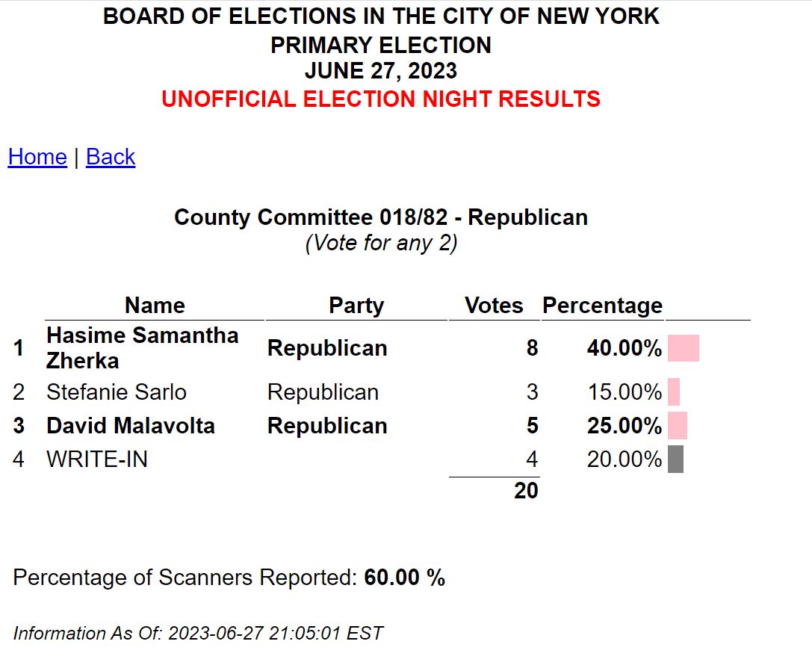
Task: Click the Information As Of timestamp
Action: point(198,633)
